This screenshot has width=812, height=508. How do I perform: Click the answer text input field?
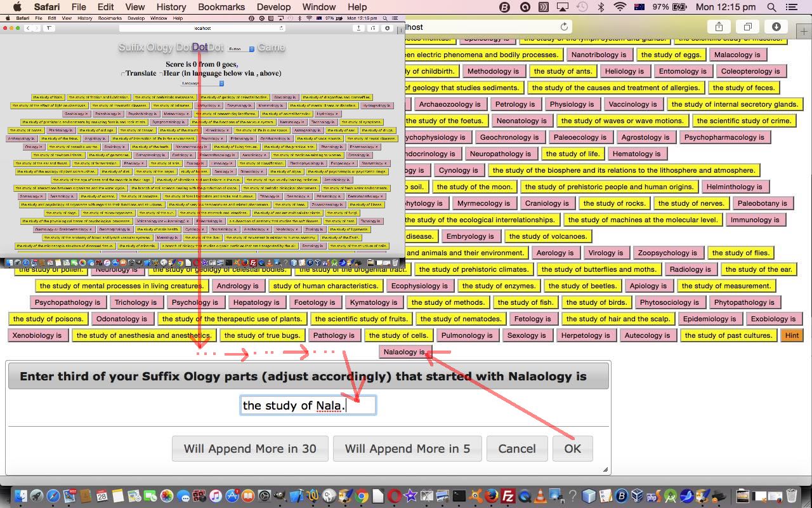coord(308,405)
